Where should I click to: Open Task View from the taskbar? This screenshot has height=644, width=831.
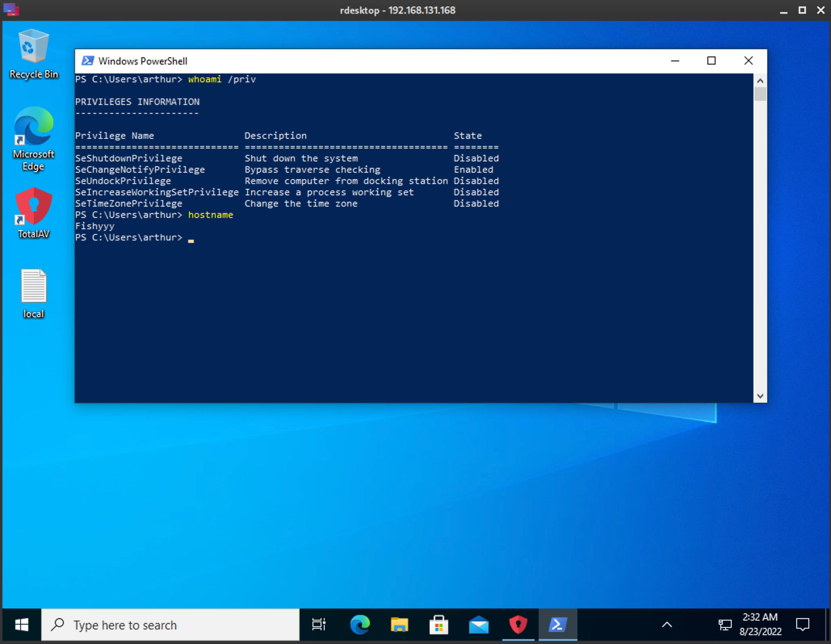tap(319, 625)
